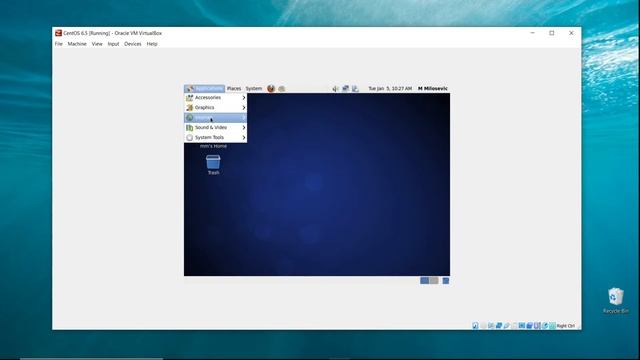The image size is (640, 360).
Task: Close the VirtualBox window
Action: point(571,33)
